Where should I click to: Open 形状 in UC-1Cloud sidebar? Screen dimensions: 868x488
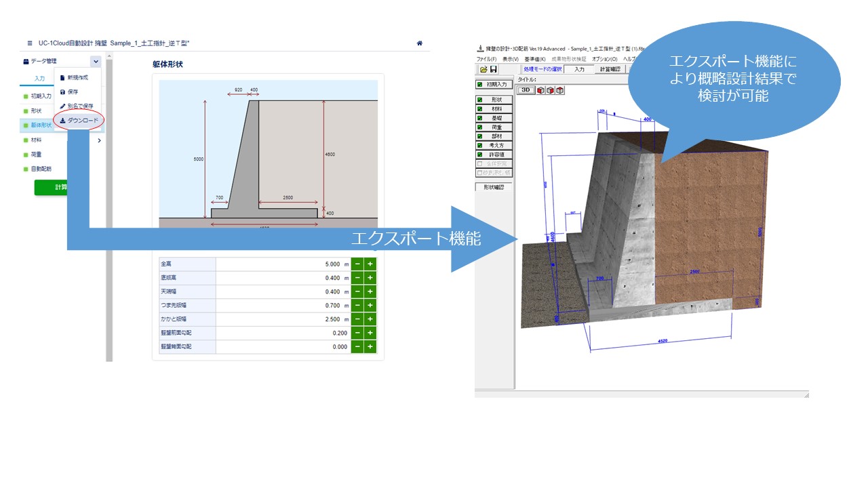(37, 110)
